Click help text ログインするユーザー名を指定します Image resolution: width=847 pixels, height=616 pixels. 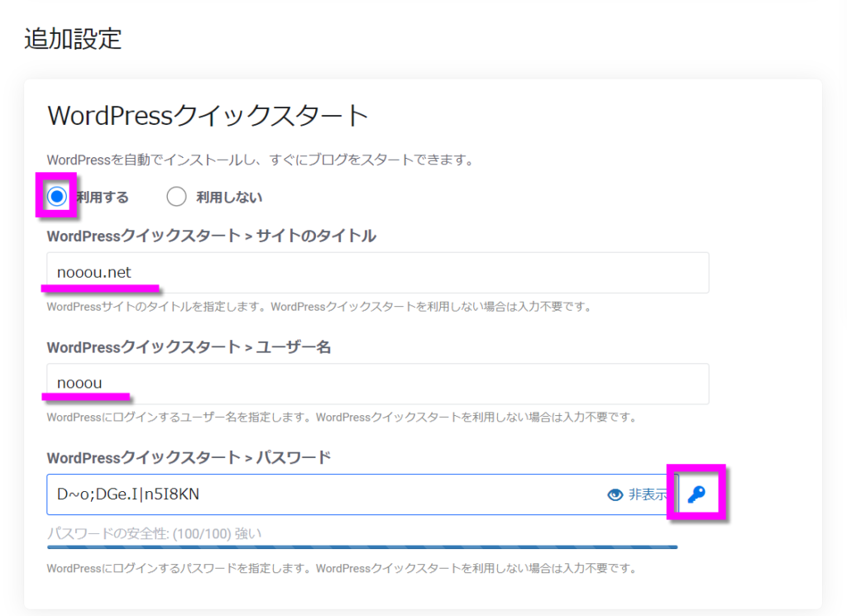[x=342, y=418]
